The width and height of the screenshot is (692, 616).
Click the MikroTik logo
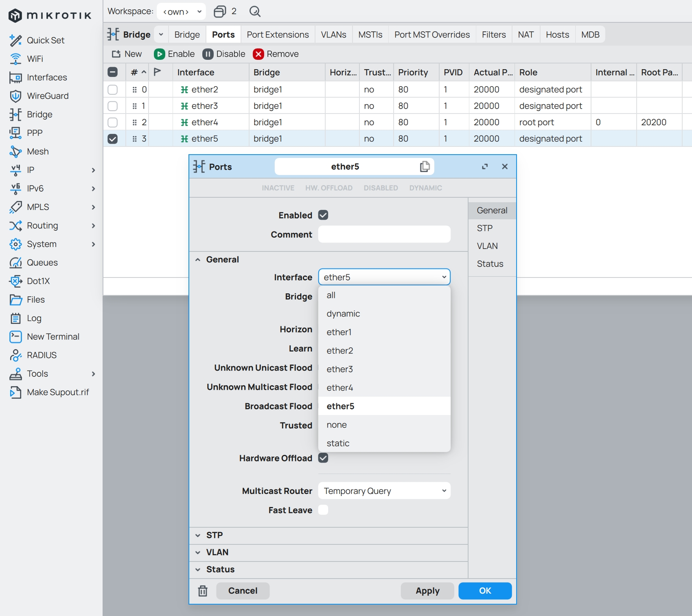point(50,15)
